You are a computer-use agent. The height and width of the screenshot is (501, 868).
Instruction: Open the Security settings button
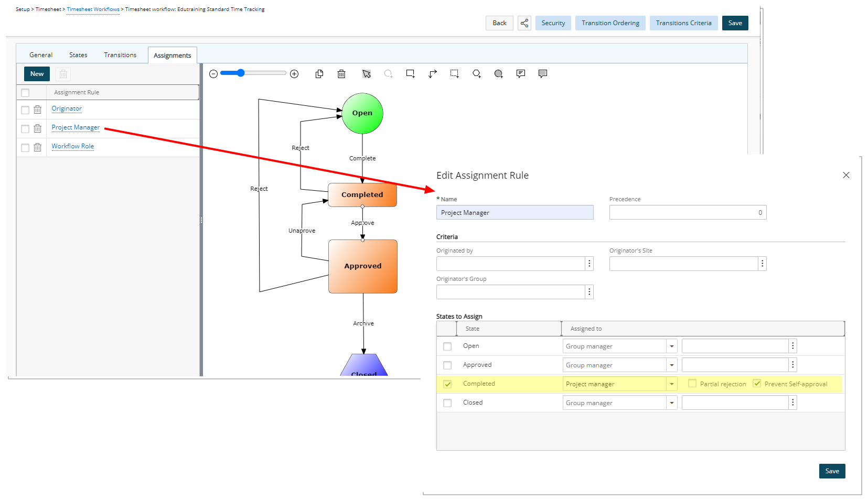[553, 23]
